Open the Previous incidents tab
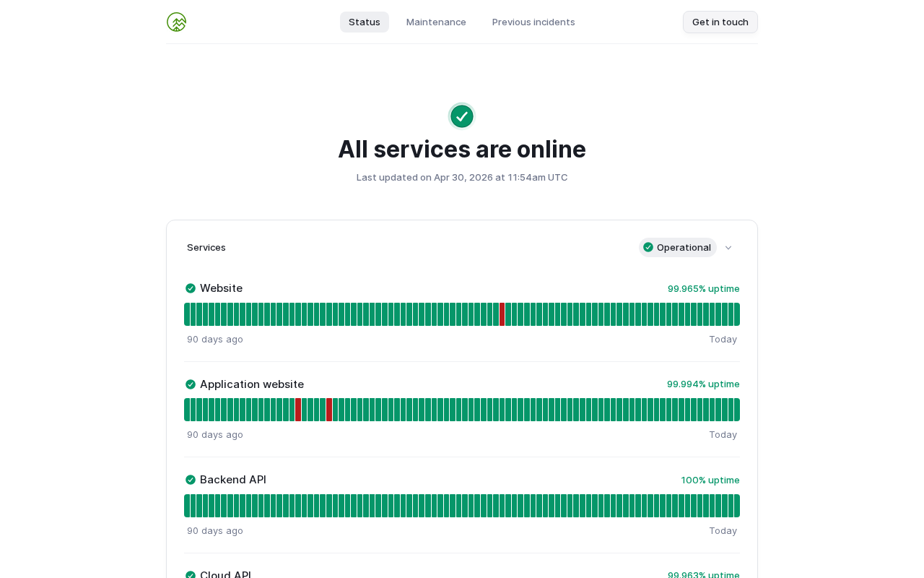The image size is (924, 578). click(533, 22)
